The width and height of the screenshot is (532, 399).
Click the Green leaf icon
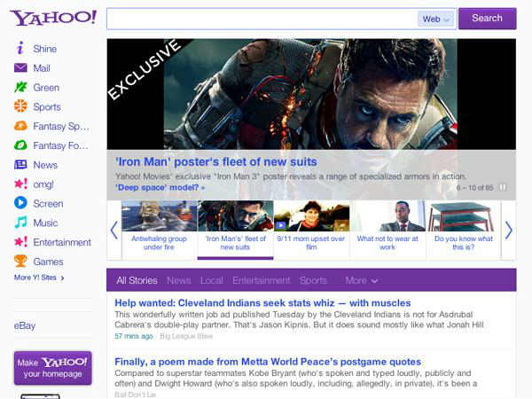click(x=20, y=87)
